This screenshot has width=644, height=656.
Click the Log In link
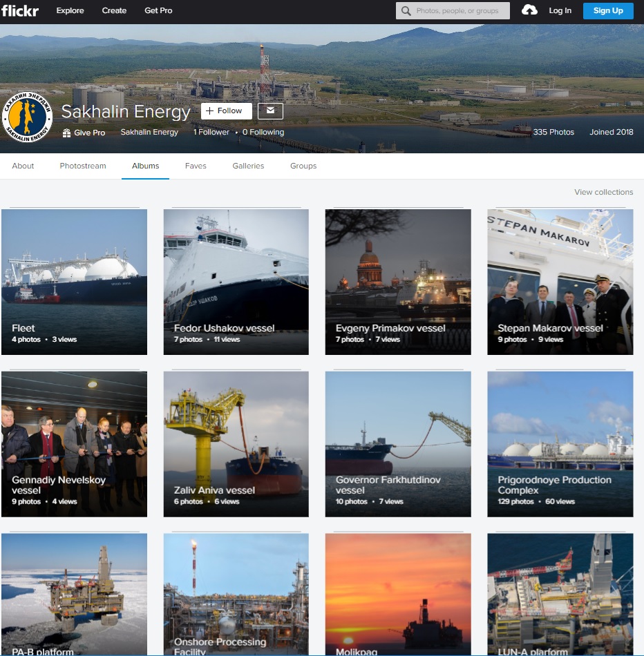tap(560, 10)
